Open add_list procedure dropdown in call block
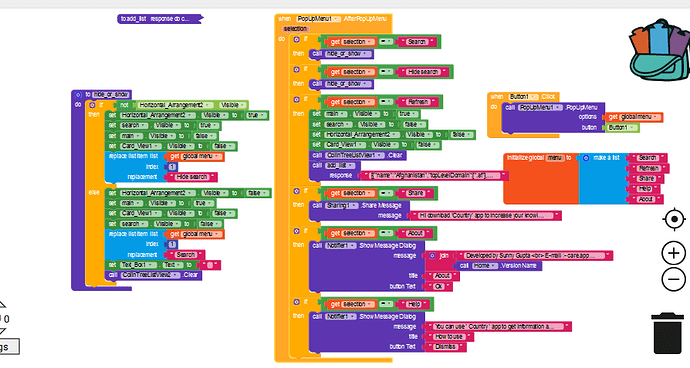The height and width of the screenshot is (368, 690). [340, 166]
